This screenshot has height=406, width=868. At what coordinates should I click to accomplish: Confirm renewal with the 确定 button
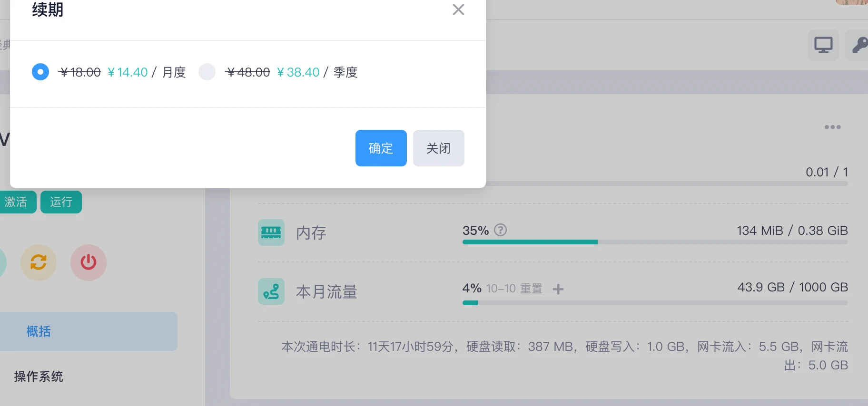click(x=381, y=148)
